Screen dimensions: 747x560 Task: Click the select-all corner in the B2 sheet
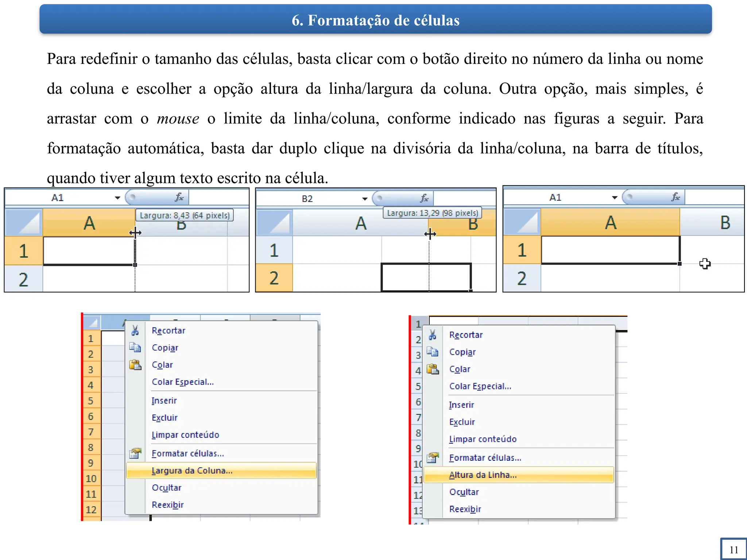[x=274, y=223]
